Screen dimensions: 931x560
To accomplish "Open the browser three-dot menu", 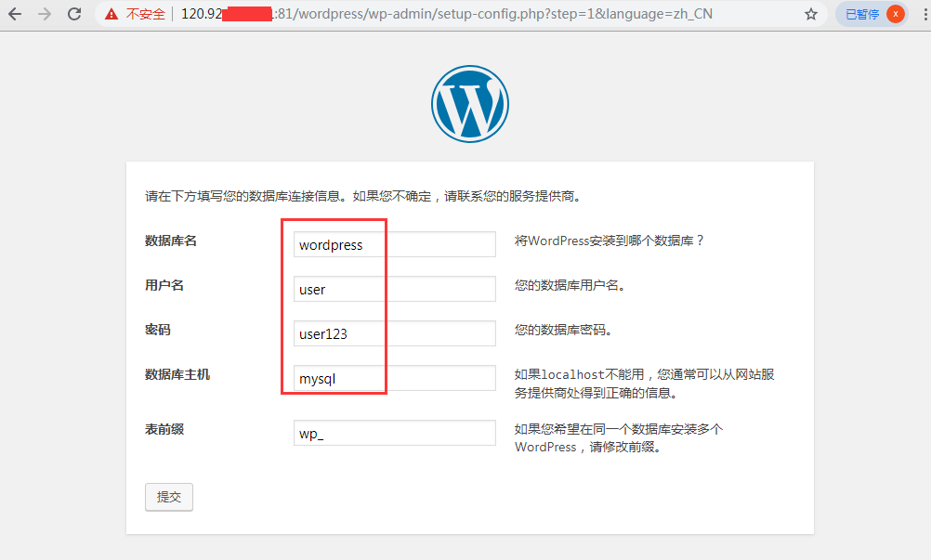I will tap(925, 14).
